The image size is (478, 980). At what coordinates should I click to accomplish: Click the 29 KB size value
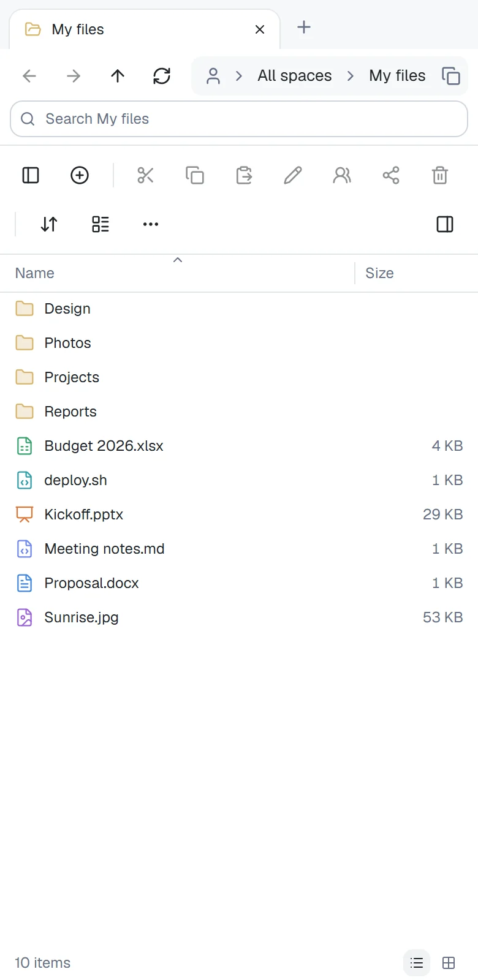coord(442,514)
